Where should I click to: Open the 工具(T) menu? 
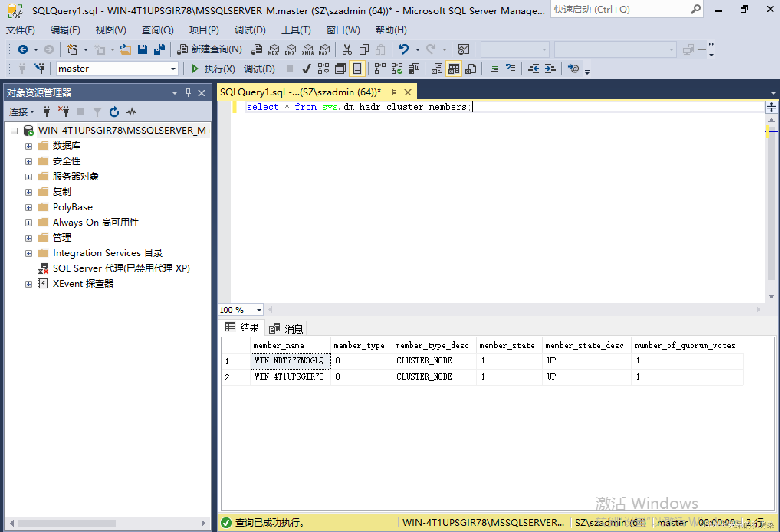pyautogui.click(x=296, y=30)
